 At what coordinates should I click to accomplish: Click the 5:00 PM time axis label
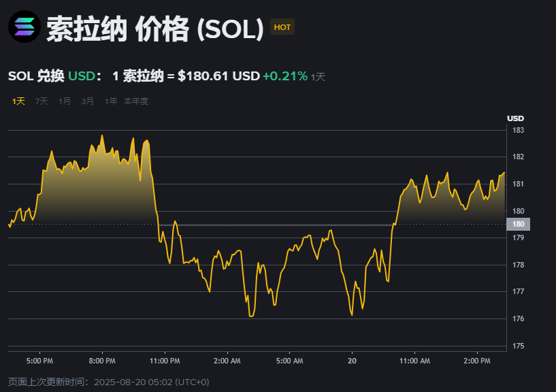(39, 361)
